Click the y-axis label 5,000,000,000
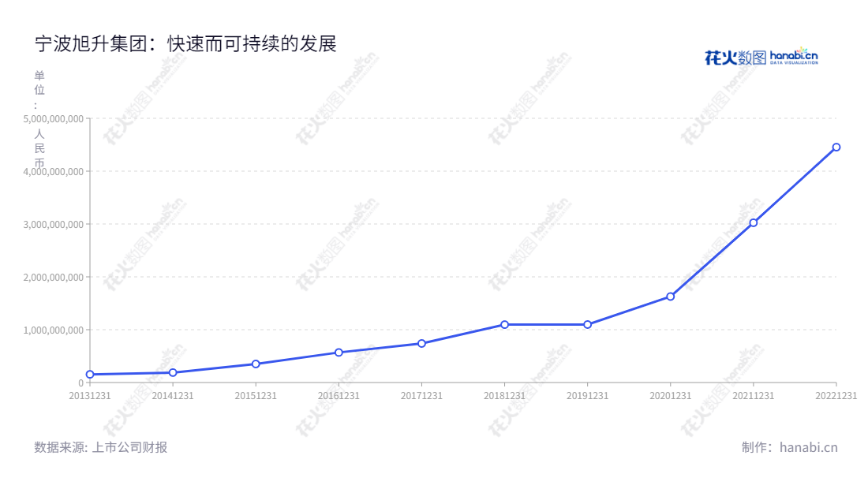868x489 pixels. [53, 119]
